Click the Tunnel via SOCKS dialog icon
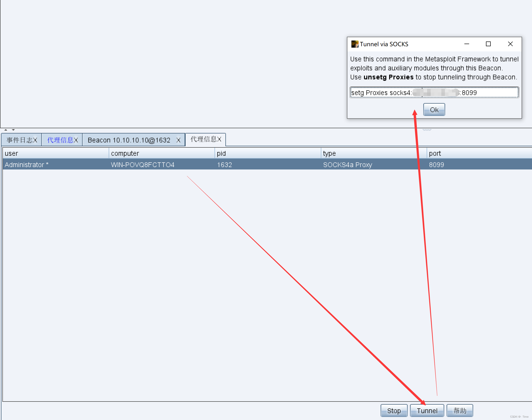The width and height of the screenshot is (532, 420). pos(355,44)
